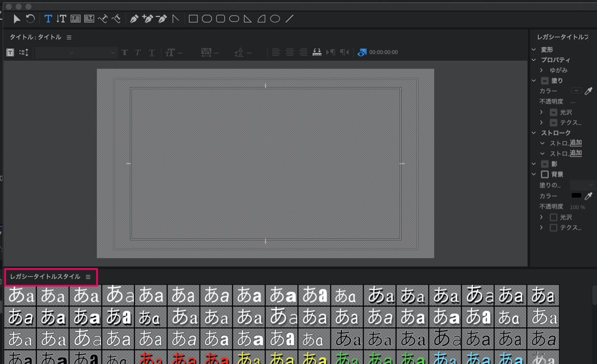Select the Vertical Area Type tool
Viewport: 597px width, 364px height.
89,19
